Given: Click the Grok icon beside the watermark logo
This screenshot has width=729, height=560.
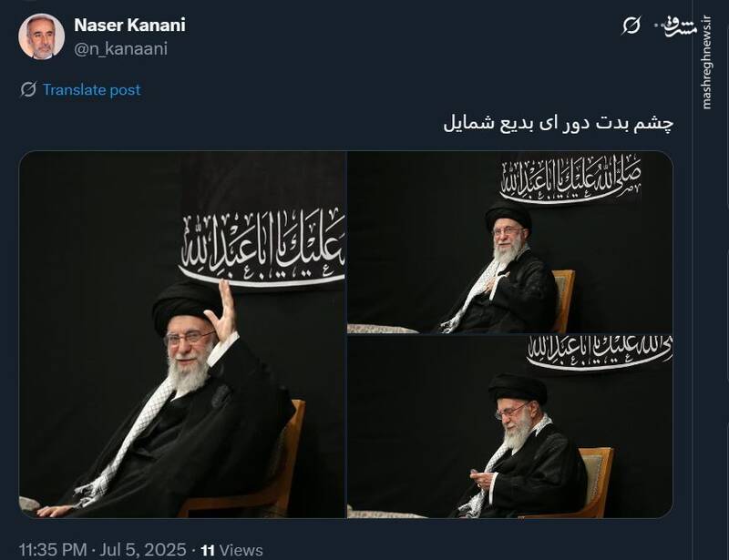Looking at the screenshot, I should coord(631,25).
